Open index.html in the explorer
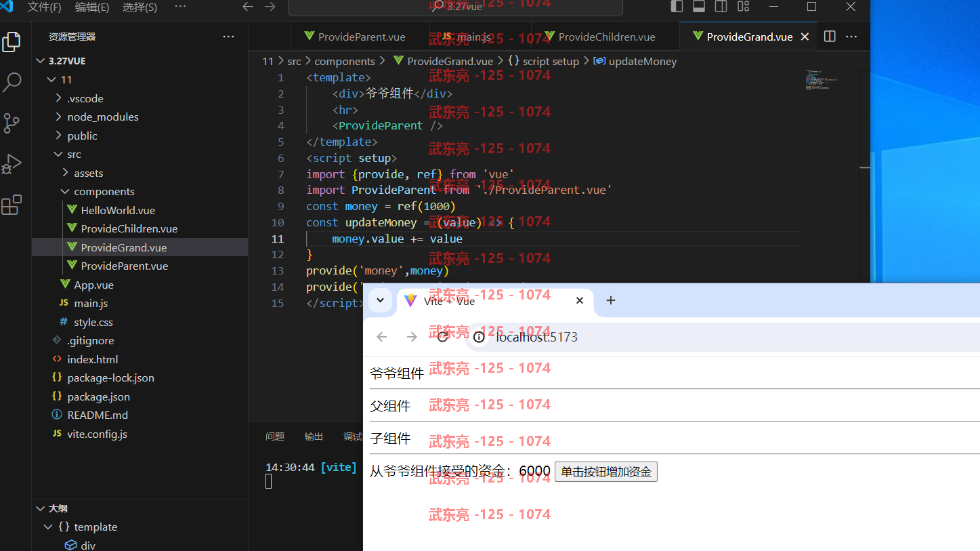Image resolution: width=980 pixels, height=551 pixels. (x=140, y=359)
